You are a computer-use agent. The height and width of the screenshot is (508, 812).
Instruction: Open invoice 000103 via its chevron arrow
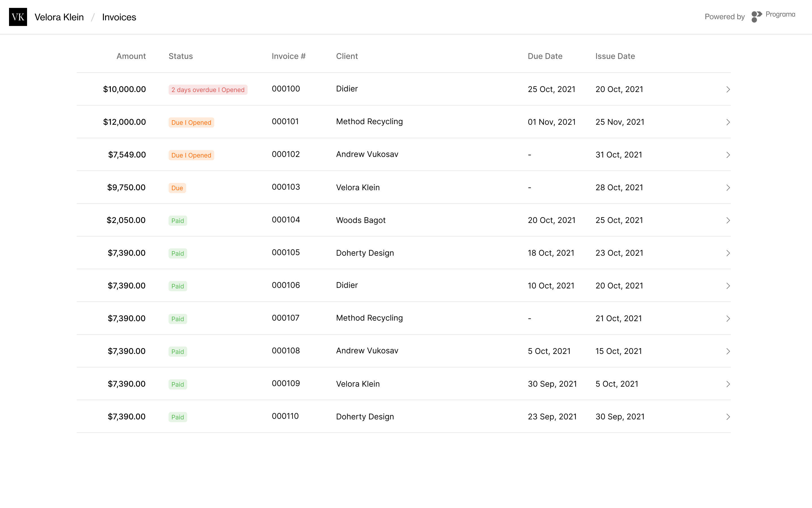728,187
